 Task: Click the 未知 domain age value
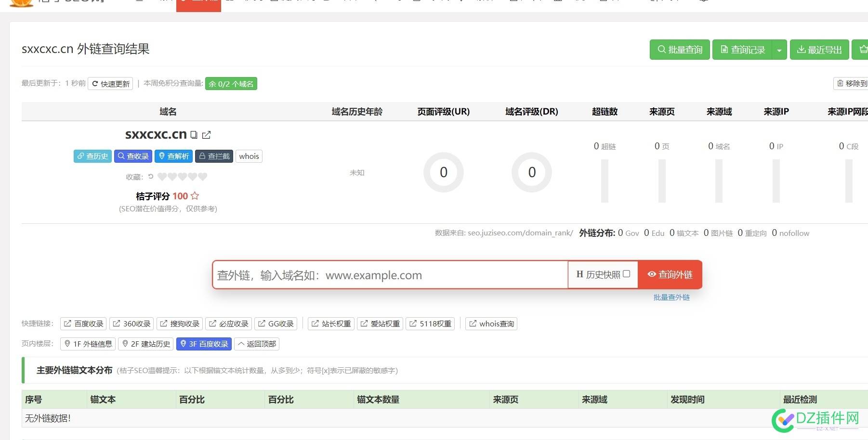(357, 172)
